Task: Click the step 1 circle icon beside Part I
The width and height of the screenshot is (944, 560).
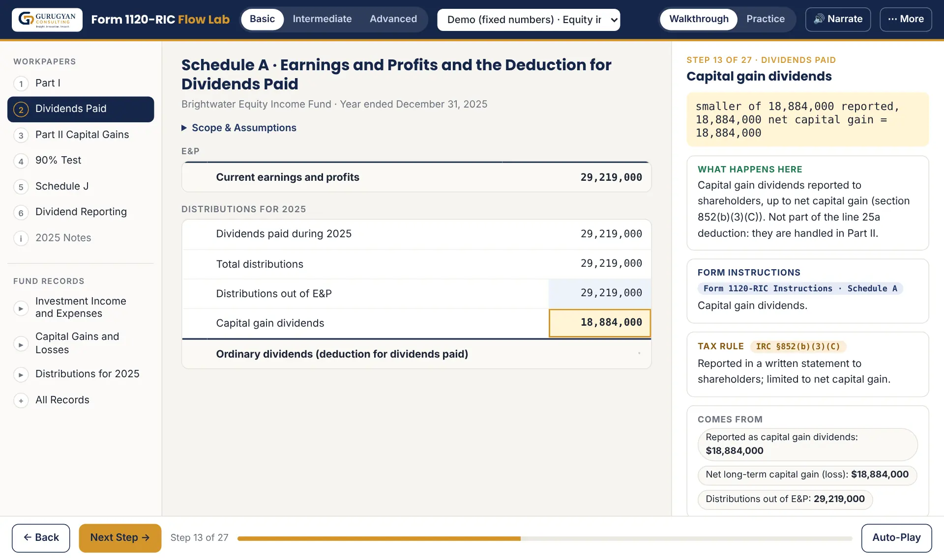Action: pos(21,84)
